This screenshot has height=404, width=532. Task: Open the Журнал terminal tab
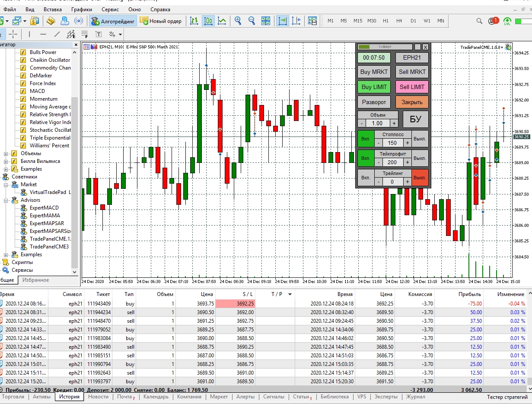[x=415, y=397]
